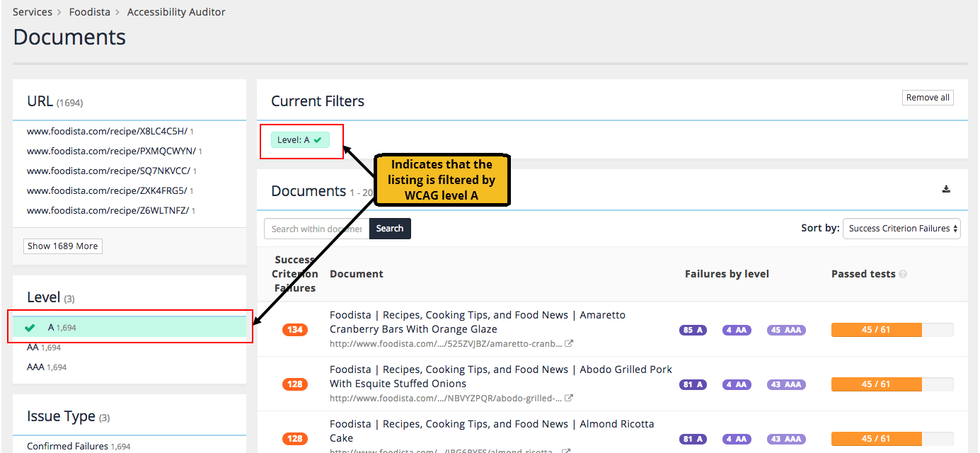Viewport: 980px width, 453px height.
Task: Remove the Level: A filter chip
Action: pyautogui.click(x=300, y=140)
